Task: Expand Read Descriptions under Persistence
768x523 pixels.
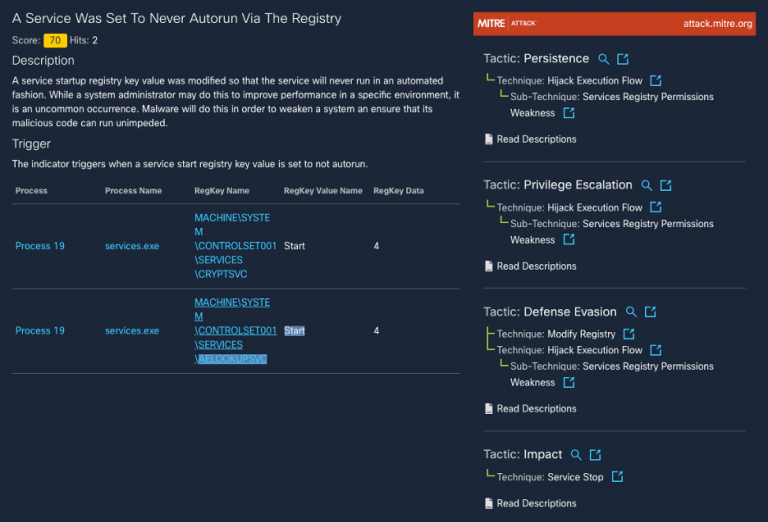Action: (529, 139)
